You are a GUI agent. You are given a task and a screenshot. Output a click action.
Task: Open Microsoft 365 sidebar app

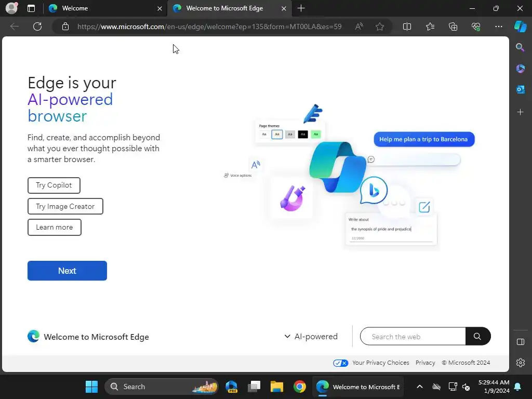point(520,69)
